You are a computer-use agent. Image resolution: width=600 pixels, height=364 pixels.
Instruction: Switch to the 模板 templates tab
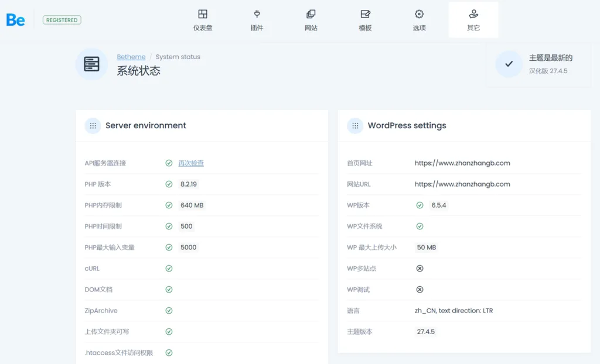click(365, 20)
